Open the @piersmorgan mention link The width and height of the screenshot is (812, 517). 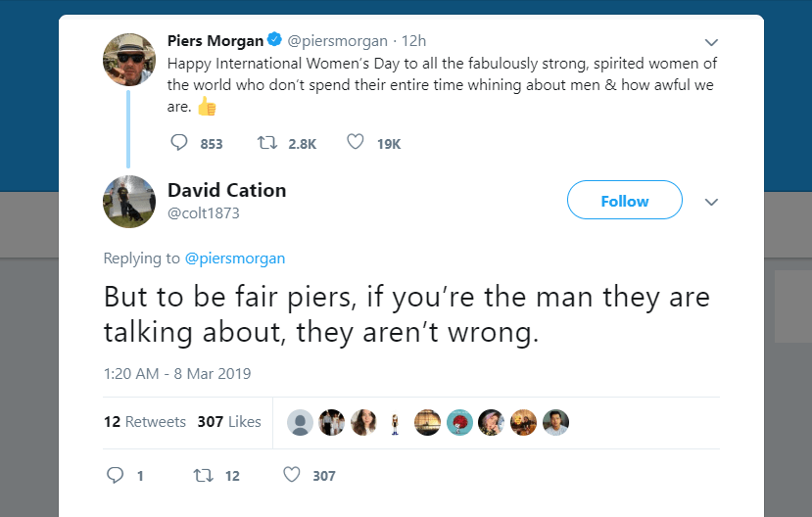(235, 258)
